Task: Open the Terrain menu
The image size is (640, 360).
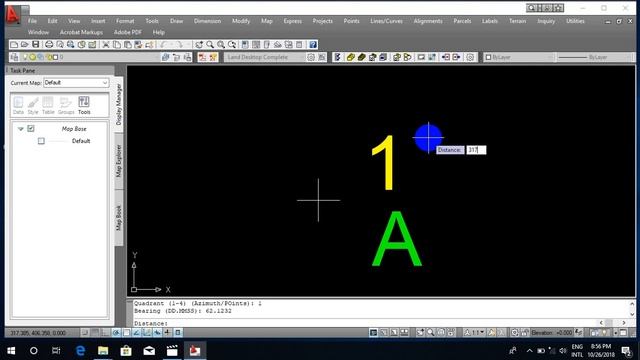Action: pyautogui.click(x=517, y=21)
